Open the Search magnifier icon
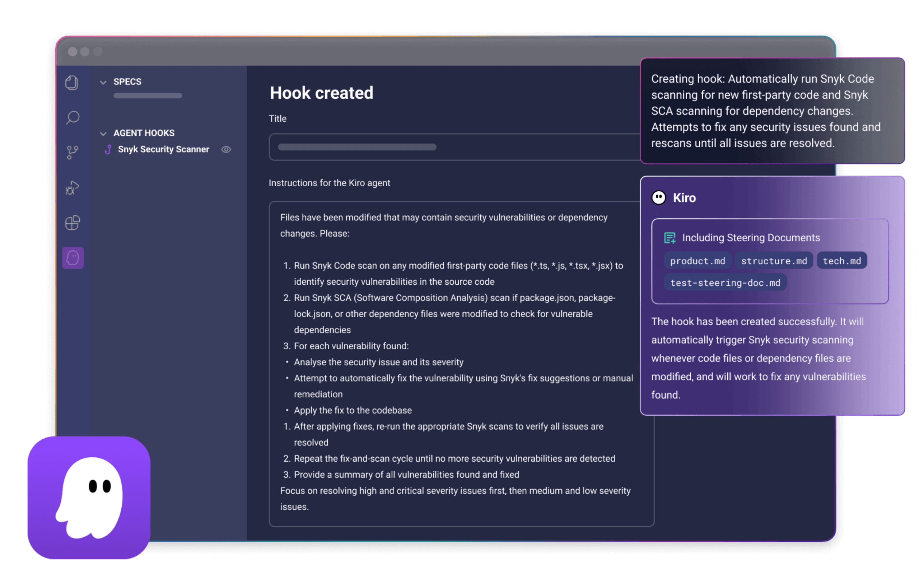The height and width of the screenshot is (588, 919). tap(73, 117)
